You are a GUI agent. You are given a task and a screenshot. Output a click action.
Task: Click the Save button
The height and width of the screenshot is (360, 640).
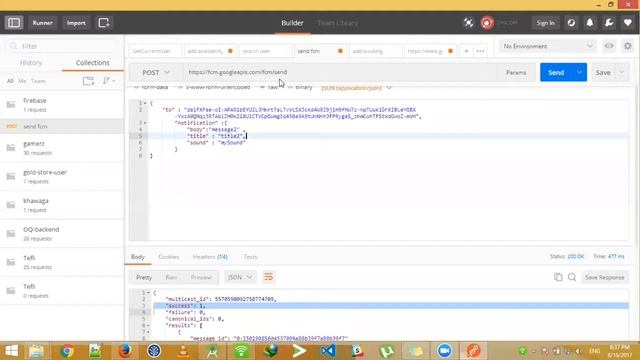click(603, 72)
